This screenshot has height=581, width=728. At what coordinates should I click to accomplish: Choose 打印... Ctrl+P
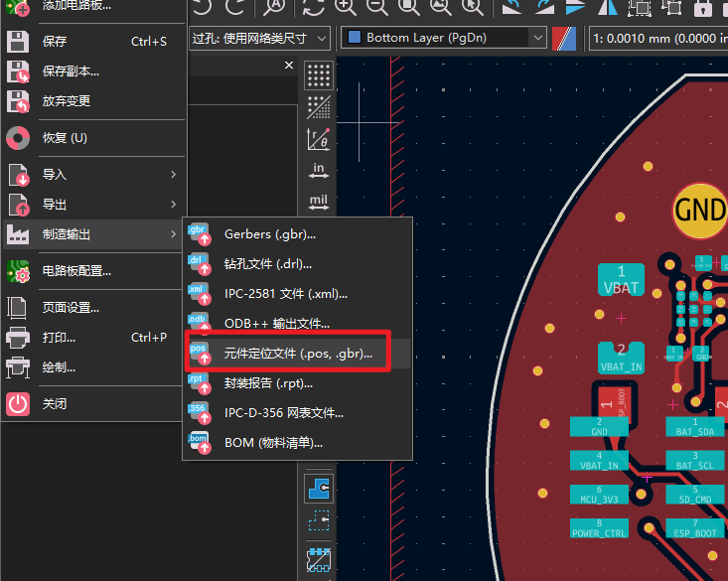92,337
